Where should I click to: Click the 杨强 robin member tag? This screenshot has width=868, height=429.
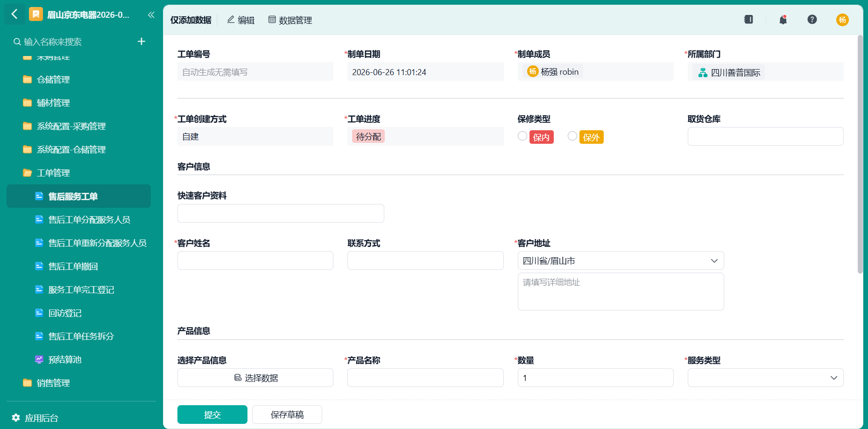[553, 71]
